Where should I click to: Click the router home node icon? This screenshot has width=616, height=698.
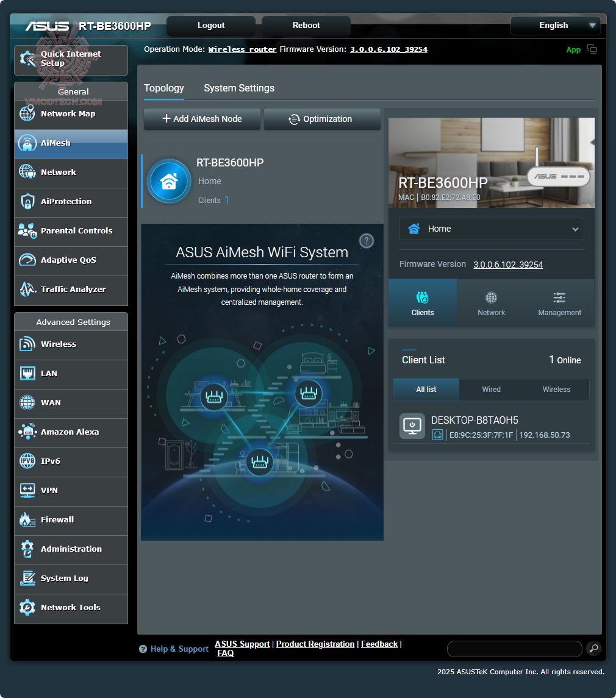click(169, 181)
